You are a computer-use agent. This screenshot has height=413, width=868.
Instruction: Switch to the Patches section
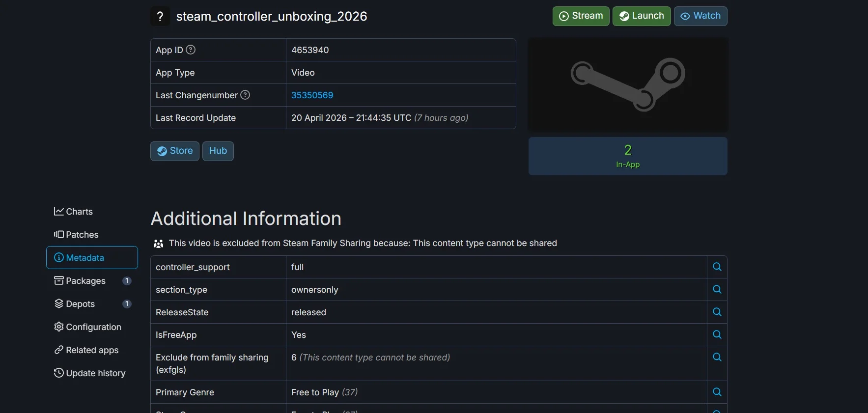point(77,235)
